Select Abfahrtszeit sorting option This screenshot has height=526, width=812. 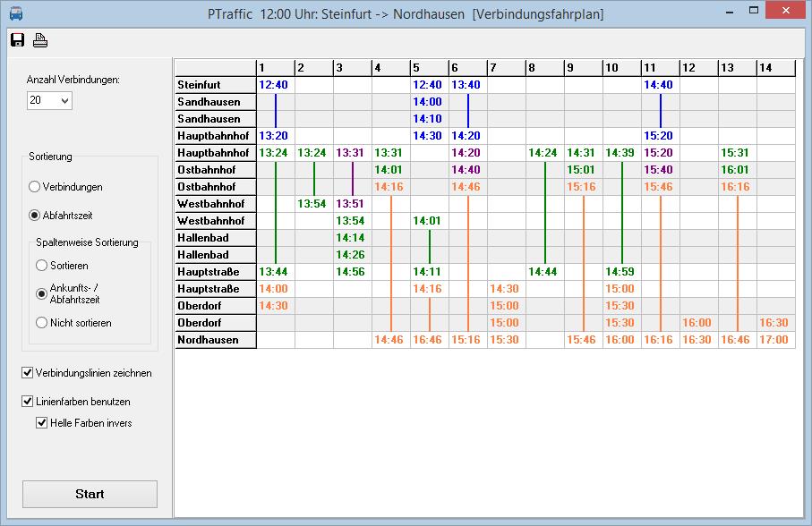click(35, 216)
